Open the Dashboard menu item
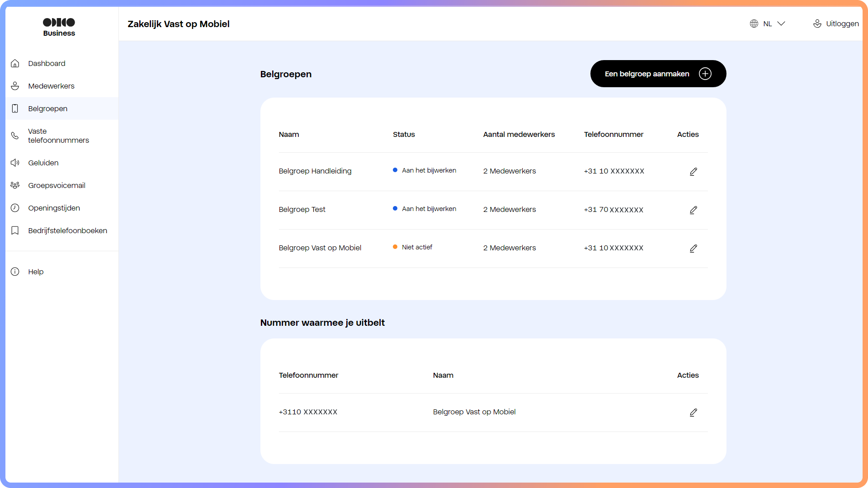868x488 pixels. click(47, 63)
